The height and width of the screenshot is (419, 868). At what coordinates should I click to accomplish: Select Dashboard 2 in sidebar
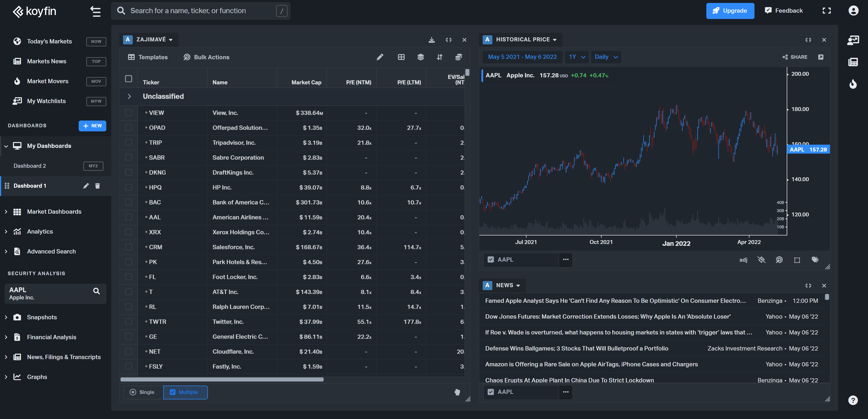click(30, 166)
